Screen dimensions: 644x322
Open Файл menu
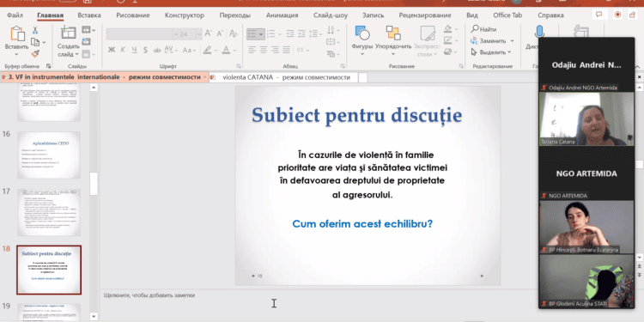click(15, 15)
